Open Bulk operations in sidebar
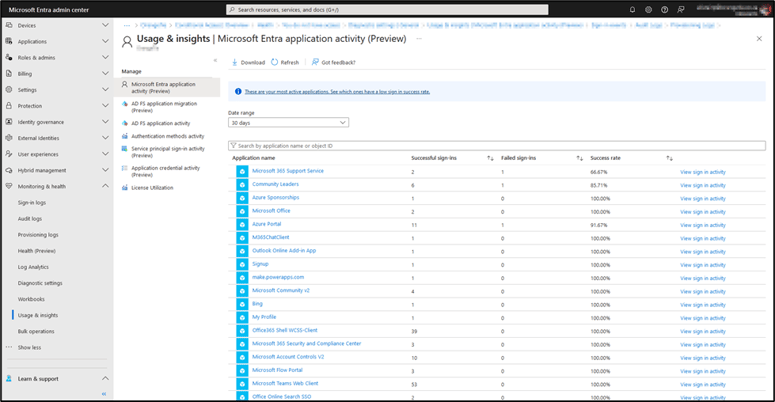 point(36,331)
